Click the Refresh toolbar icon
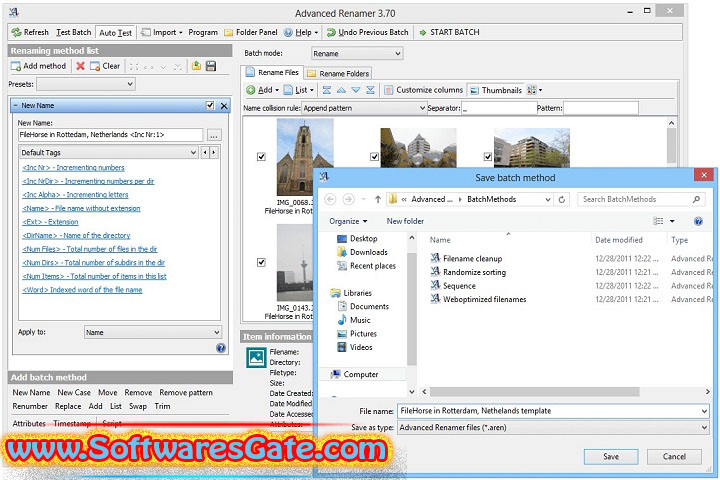This screenshot has width=720, height=480. coord(17,32)
